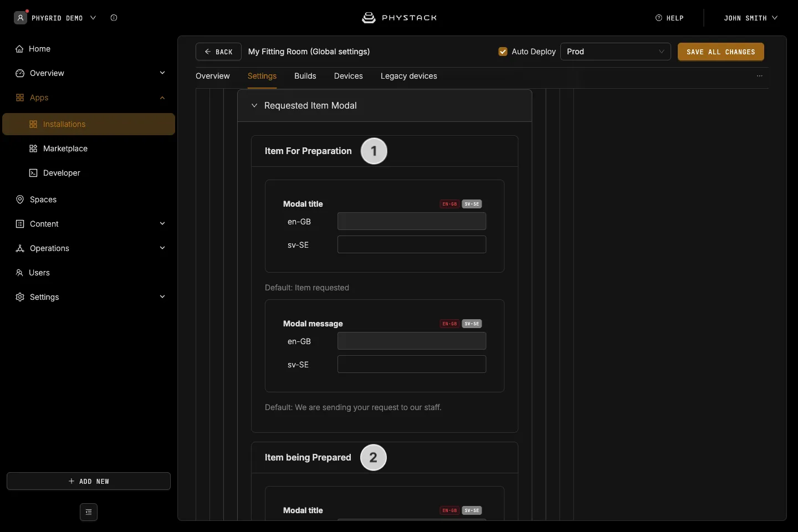Click the Home icon in the sidebar
This screenshot has width=798, height=532.
[20, 49]
